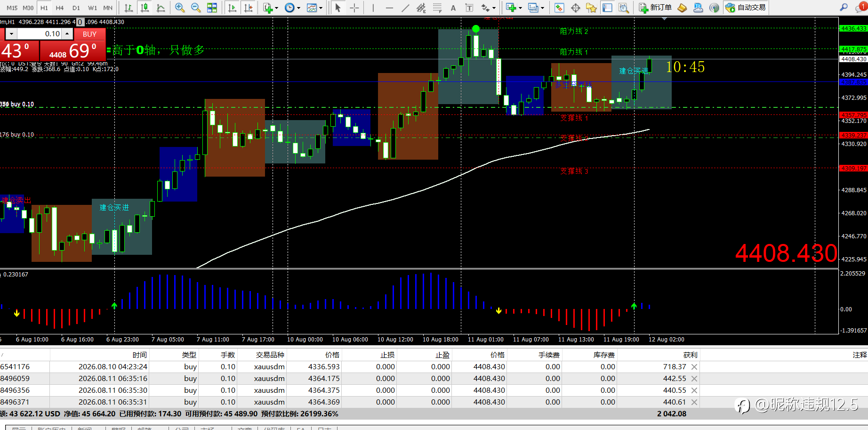Select the H1 timeframe
Screen dimensions: 868x430
44,8
